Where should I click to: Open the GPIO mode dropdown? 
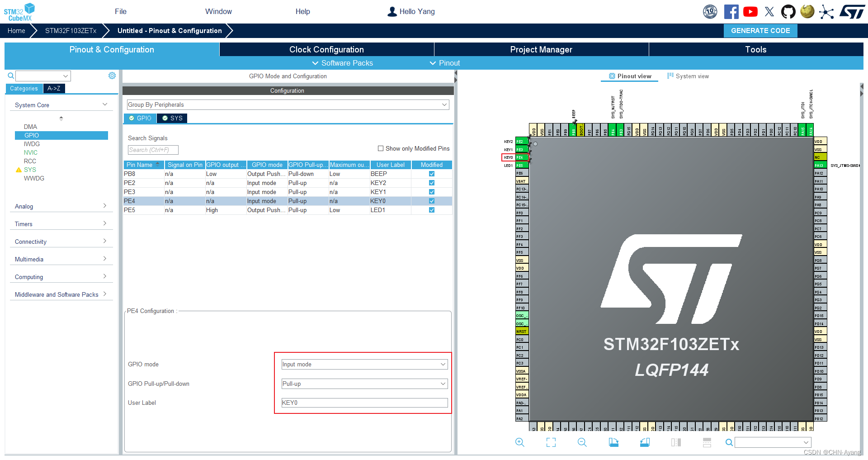364,364
